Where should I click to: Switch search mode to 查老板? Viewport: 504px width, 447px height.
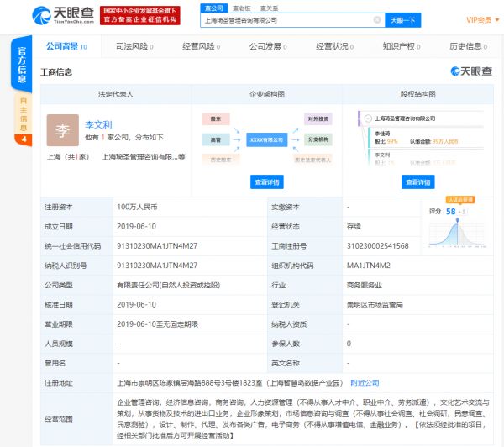click(240, 6)
